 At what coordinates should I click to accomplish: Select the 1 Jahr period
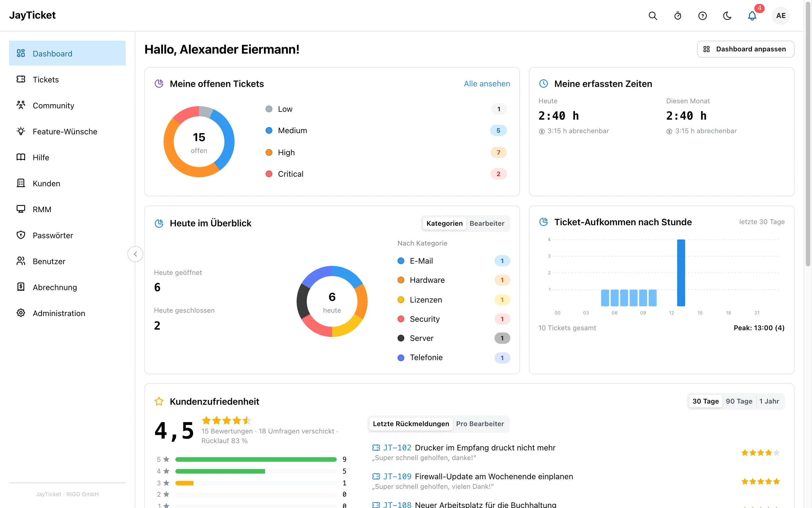click(769, 401)
